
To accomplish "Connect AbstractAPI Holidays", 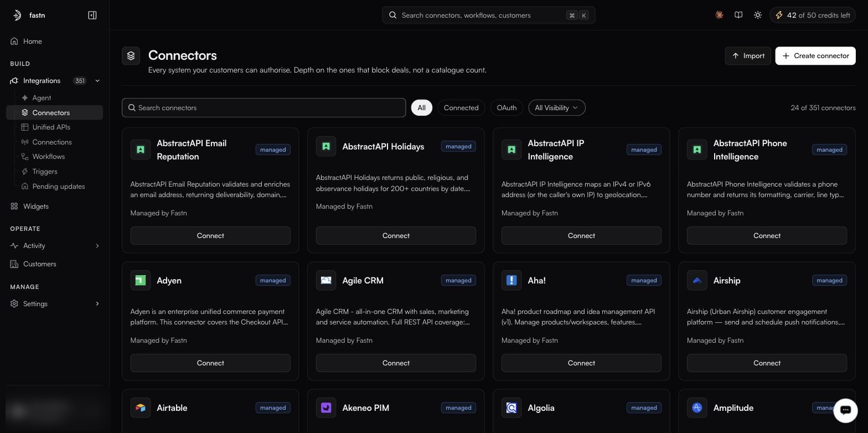I will (396, 235).
